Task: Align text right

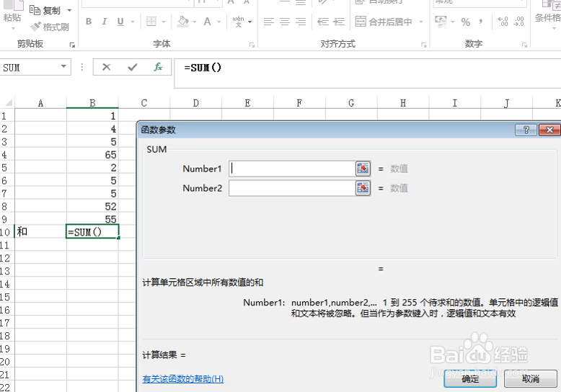Action: [x=301, y=22]
